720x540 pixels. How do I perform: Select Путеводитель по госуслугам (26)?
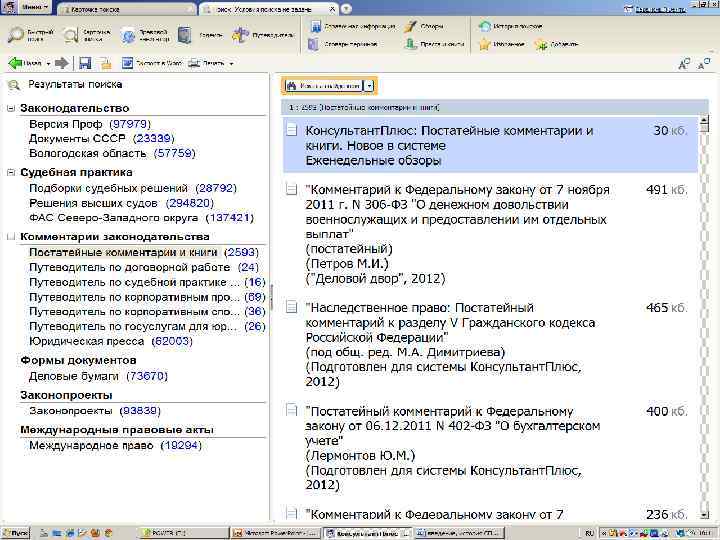[147, 326]
